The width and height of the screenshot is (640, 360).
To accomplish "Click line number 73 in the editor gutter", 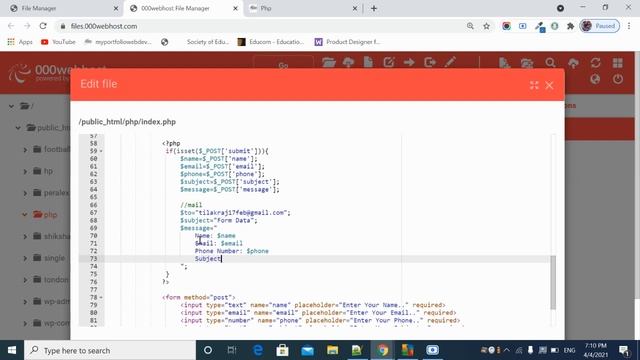I will click(93, 259).
